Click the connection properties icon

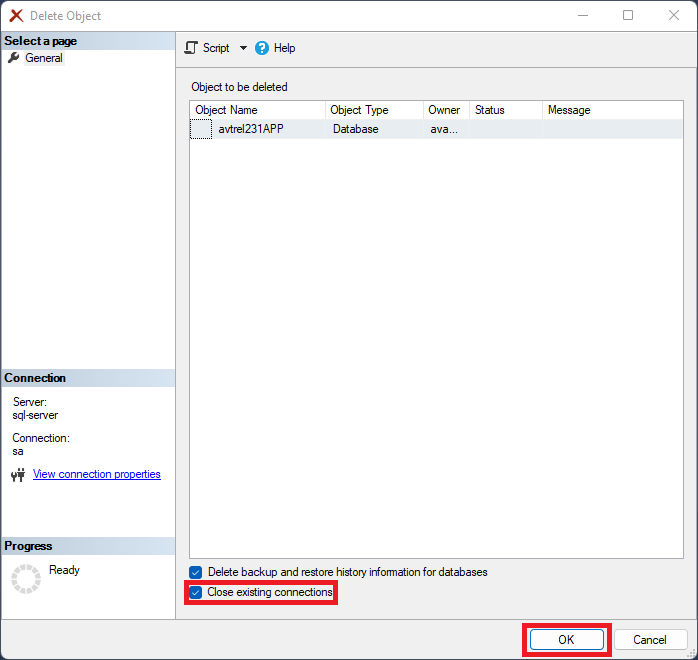[18, 475]
